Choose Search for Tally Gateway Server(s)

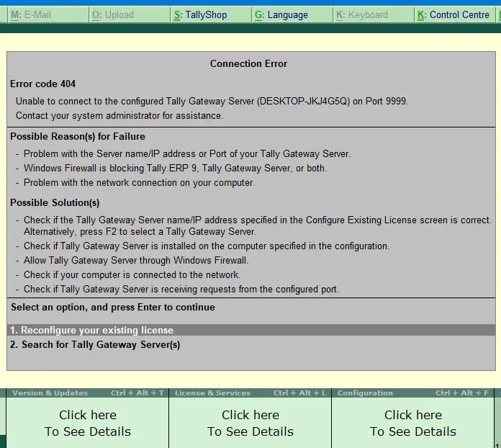click(x=251, y=345)
